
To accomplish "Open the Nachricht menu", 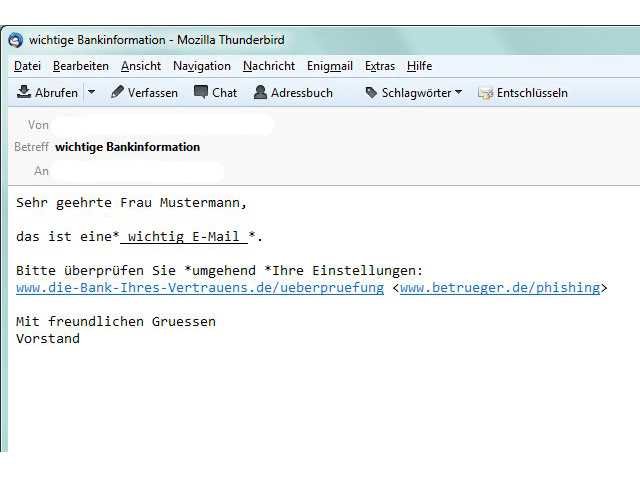I will coord(268,66).
